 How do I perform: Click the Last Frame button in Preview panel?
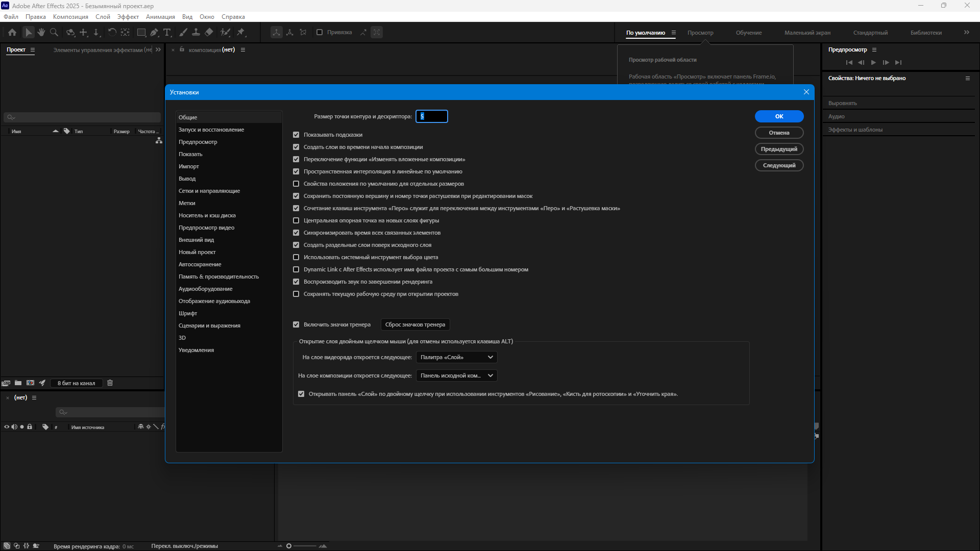click(x=898, y=62)
